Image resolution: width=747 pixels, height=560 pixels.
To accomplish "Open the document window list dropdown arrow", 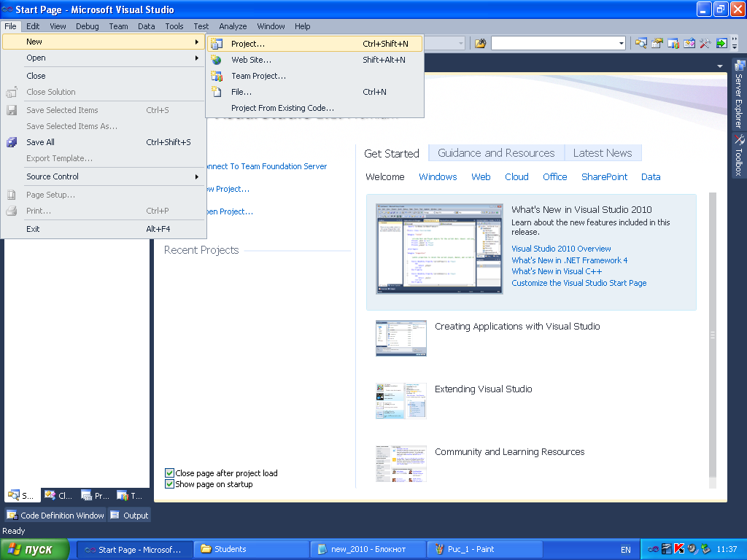I will coord(720,66).
